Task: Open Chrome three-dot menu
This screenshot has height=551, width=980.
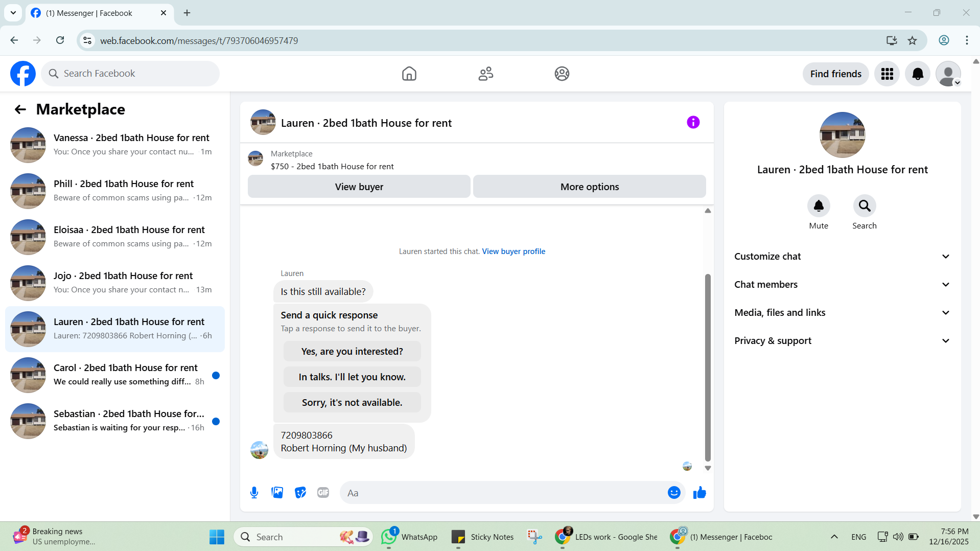Action: (x=967, y=40)
